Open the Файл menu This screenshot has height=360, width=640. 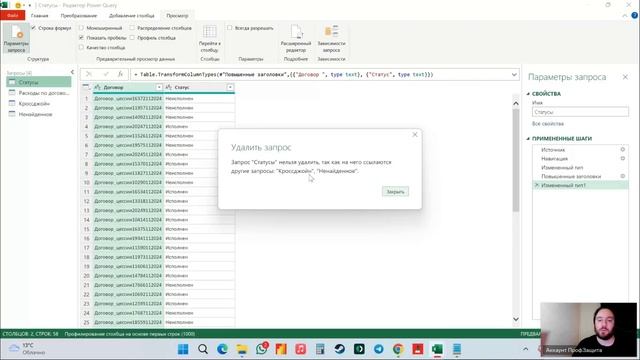tap(13, 16)
